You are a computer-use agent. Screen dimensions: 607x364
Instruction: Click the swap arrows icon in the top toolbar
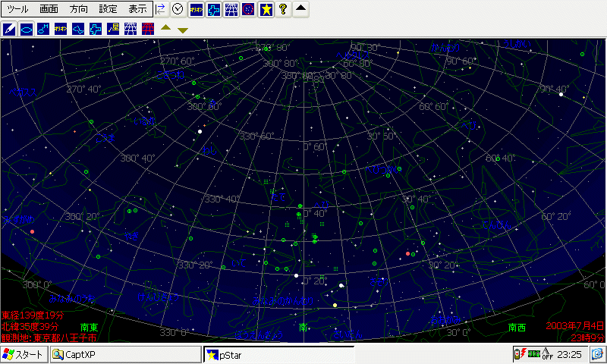click(161, 9)
